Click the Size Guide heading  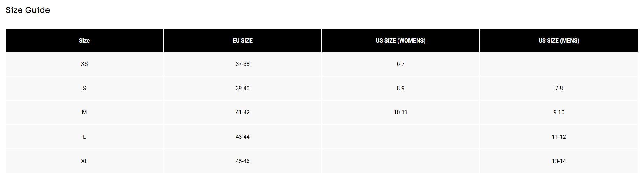(x=28, y=10)
